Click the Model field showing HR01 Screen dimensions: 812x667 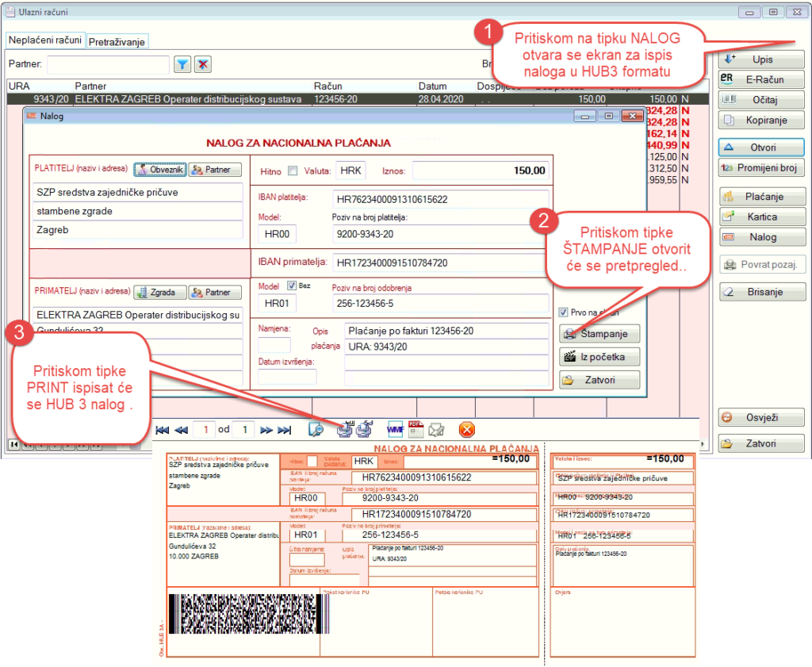(x=277, y=304)
